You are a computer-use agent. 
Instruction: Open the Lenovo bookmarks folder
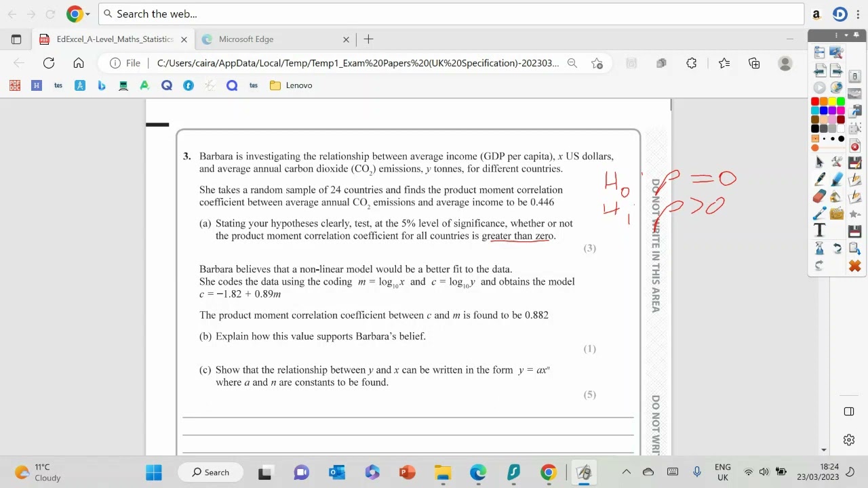click(291, 85)
